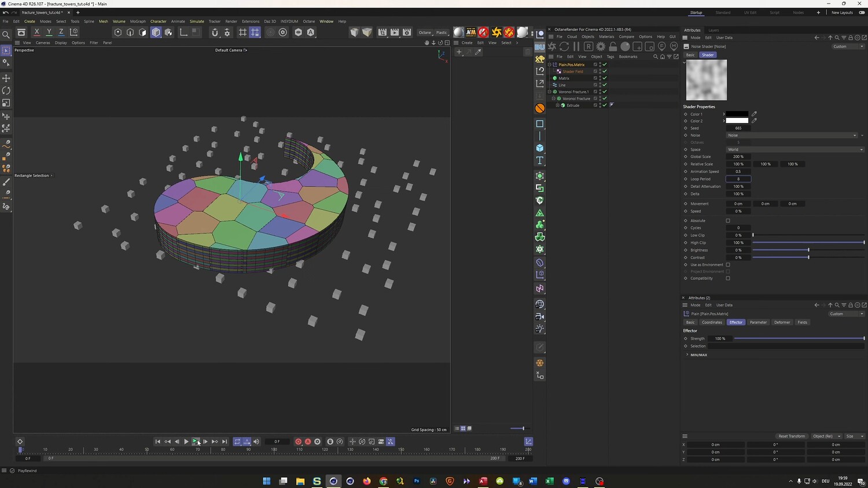Open the Simulate menu

point(197,21)
